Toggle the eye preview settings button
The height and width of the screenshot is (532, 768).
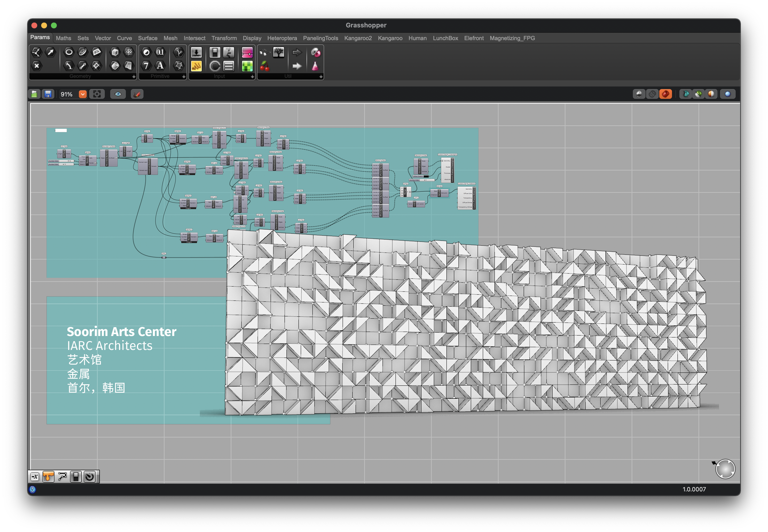pos(118,94)
